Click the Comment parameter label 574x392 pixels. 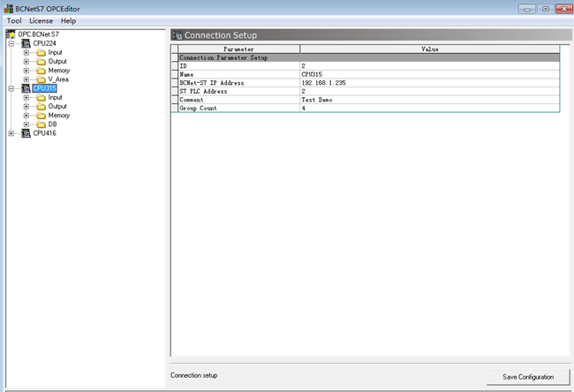point(191,100)
